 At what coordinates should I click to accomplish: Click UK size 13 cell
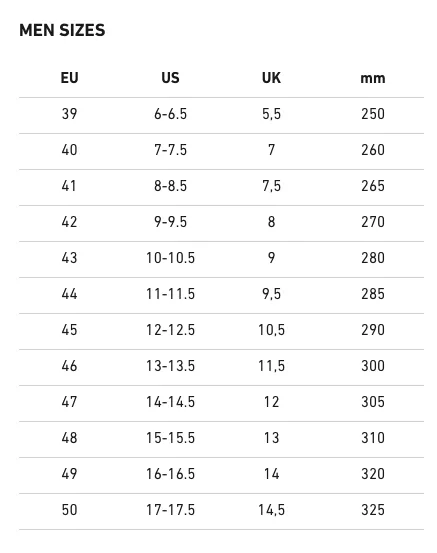point(271,438)
